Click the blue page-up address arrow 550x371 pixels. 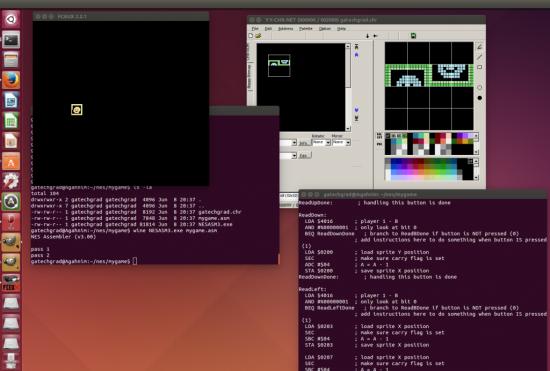pos(356,55)
